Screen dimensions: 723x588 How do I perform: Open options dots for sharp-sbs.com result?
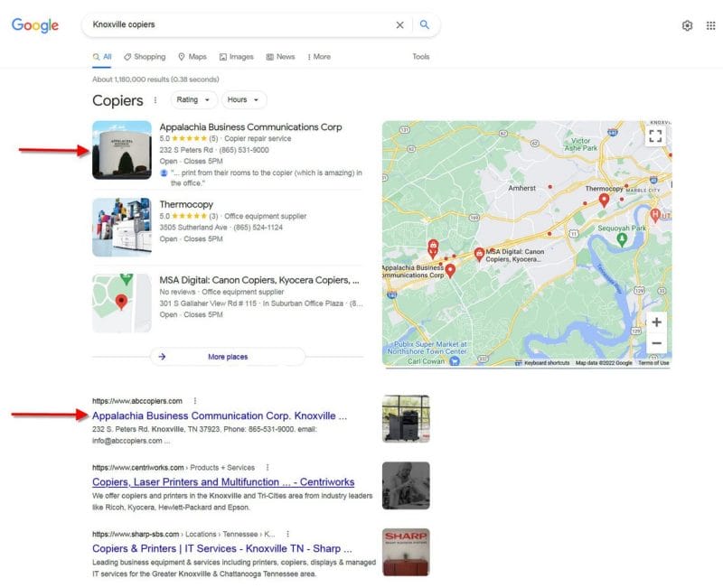287,534
